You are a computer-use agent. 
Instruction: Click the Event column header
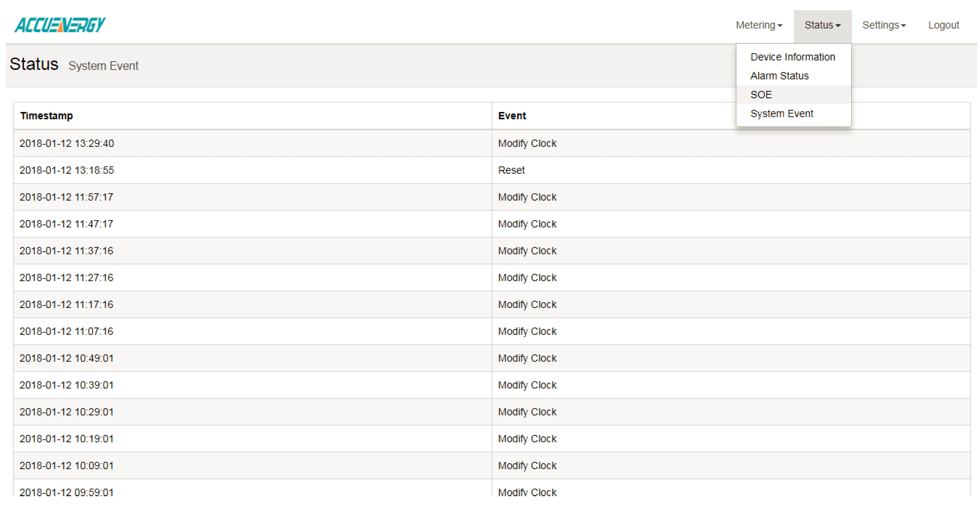tap(512, 116)
